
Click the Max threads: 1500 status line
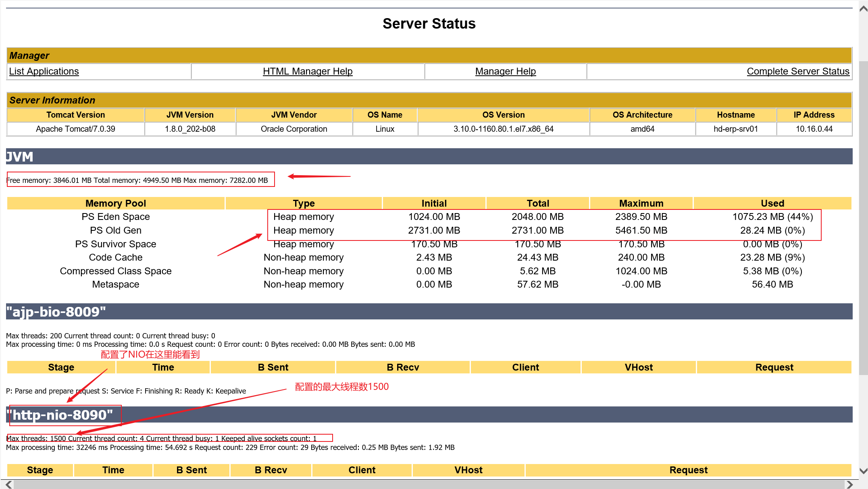[x=161, y=438]
